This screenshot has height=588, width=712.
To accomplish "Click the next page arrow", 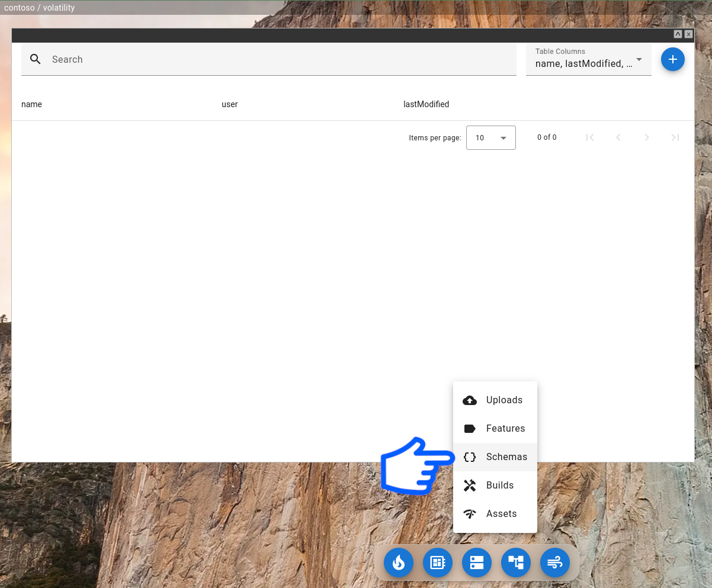I will click(x=647, y=137).
